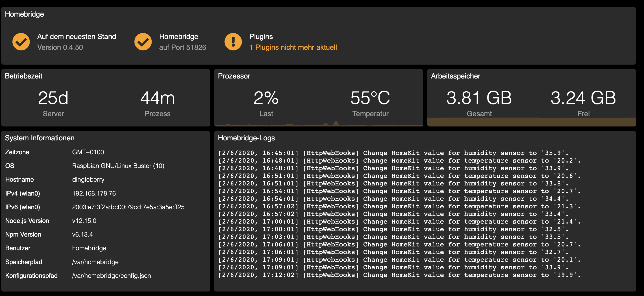Open the outdated plugins link
The height and width of the screenshot is (296, 644).
coord(293,47)
